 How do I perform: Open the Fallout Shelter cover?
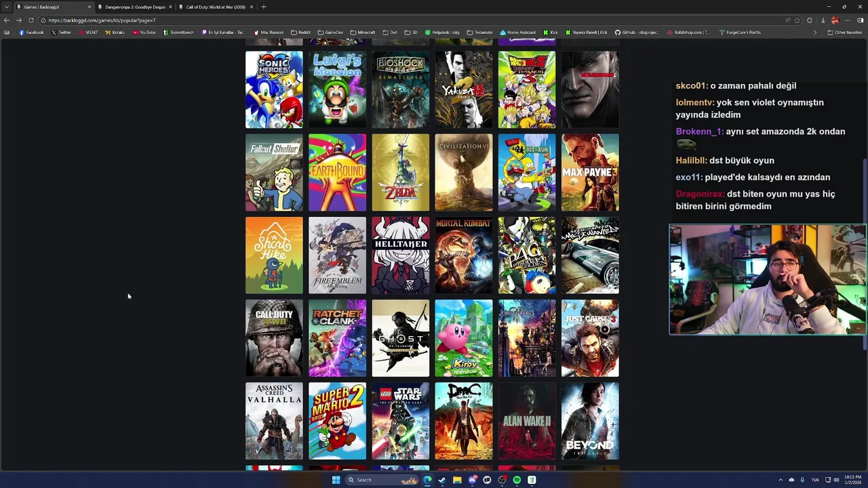tap(274, 172)
